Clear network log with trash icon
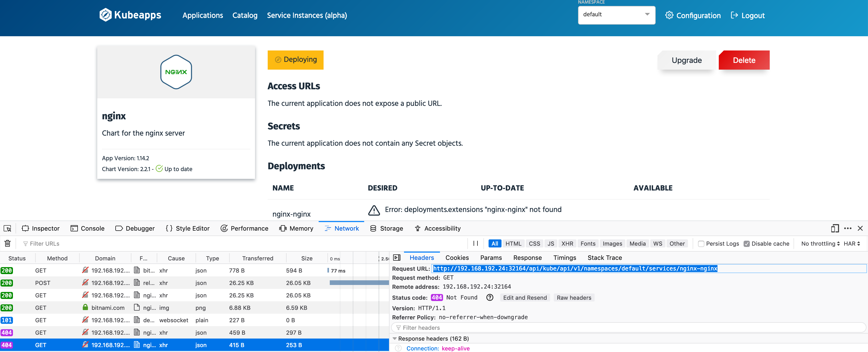Viewport: 868px width, 352px height. (x=8, y=244)
